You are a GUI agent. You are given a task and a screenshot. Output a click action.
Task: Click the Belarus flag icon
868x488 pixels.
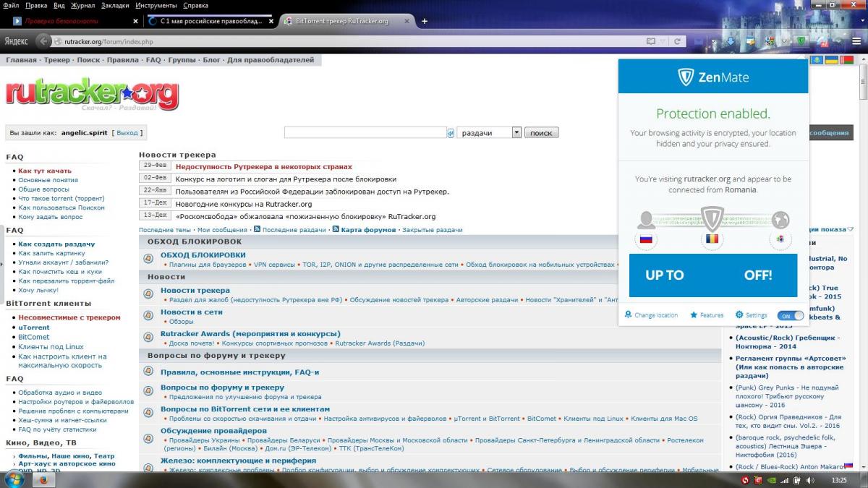847,60
